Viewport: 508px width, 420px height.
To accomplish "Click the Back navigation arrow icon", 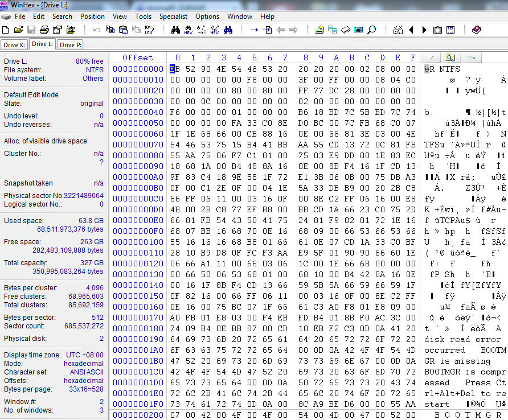I will point(281,30).
